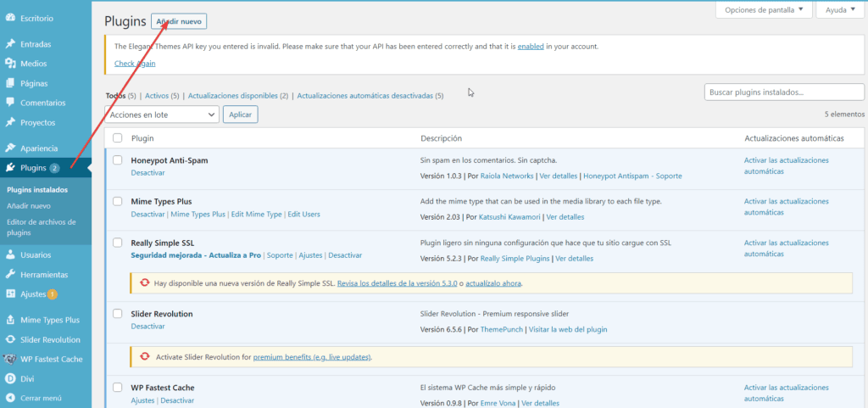Click the Herramientas wrench icon
The width and height of the screenshot is (868, 408).
click(10, 275)
